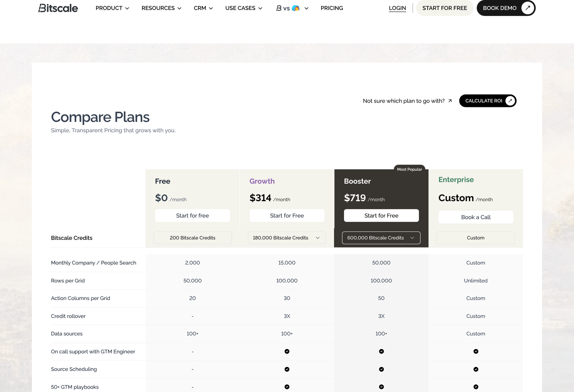This screenshot has height=392, width=574.
Task: Click the arrow icon in Book Demo button
Action: point(527,8)
